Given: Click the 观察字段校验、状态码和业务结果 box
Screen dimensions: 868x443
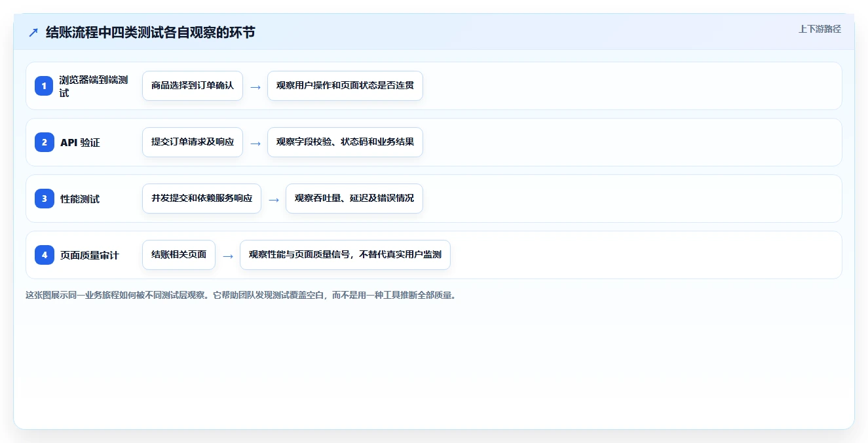Looking at the screenshot, I should (x=345, y=142).
